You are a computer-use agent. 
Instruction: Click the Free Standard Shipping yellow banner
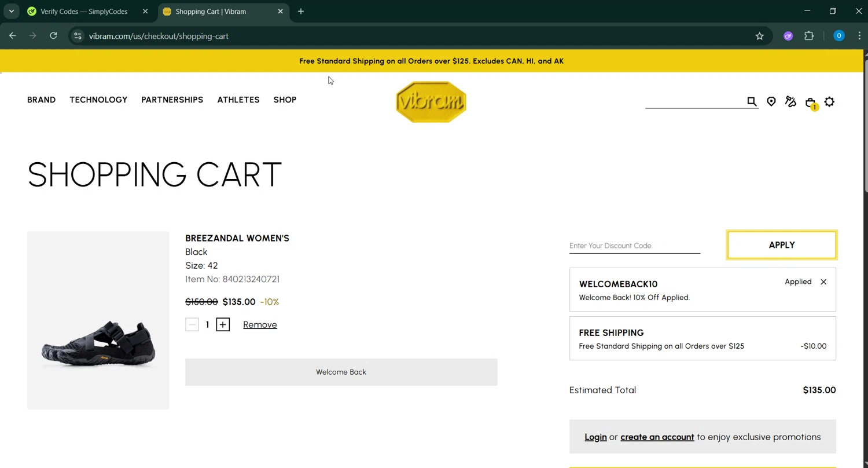(x=431, y=61)
